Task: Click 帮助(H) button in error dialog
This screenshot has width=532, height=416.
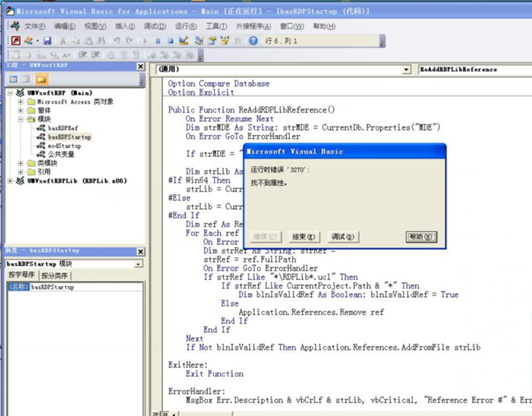Action: [421, 237]
